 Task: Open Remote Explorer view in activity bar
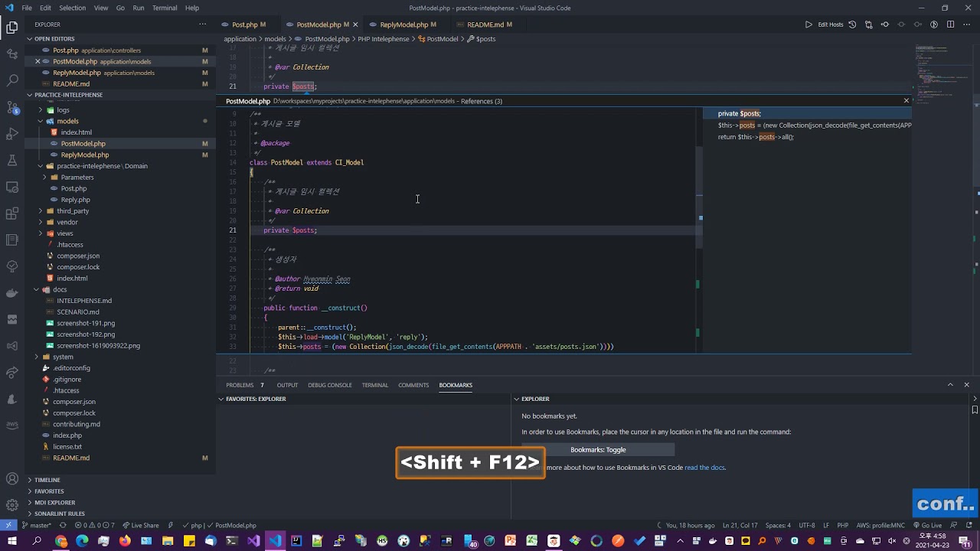point(12,187)
